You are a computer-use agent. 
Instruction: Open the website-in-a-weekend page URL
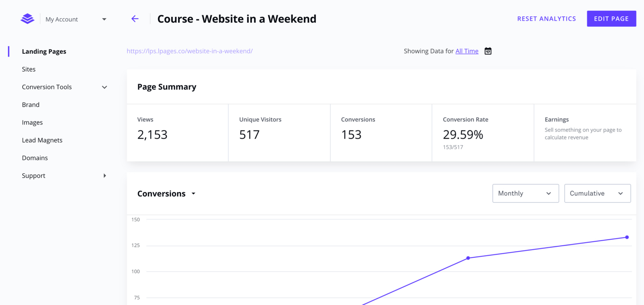click(190, 51)
